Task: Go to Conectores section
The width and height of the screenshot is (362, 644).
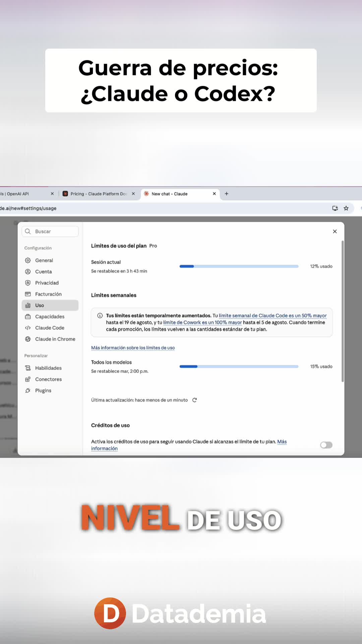Action: 50,379
